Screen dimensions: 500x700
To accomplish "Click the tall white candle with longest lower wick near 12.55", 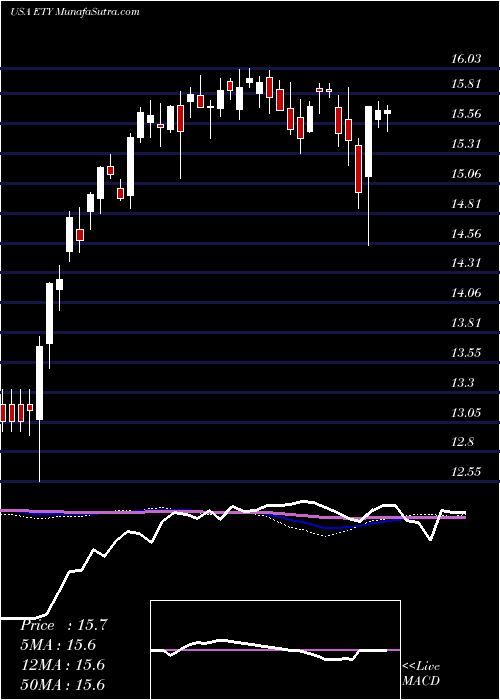I will (39, 409).
